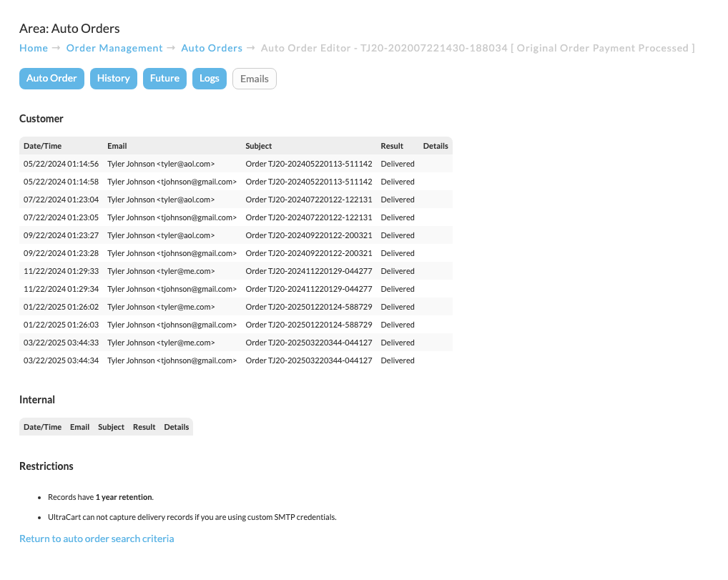The image size is (728, 580).
Task: Click the Customer table Result column header
Action: 392,146
